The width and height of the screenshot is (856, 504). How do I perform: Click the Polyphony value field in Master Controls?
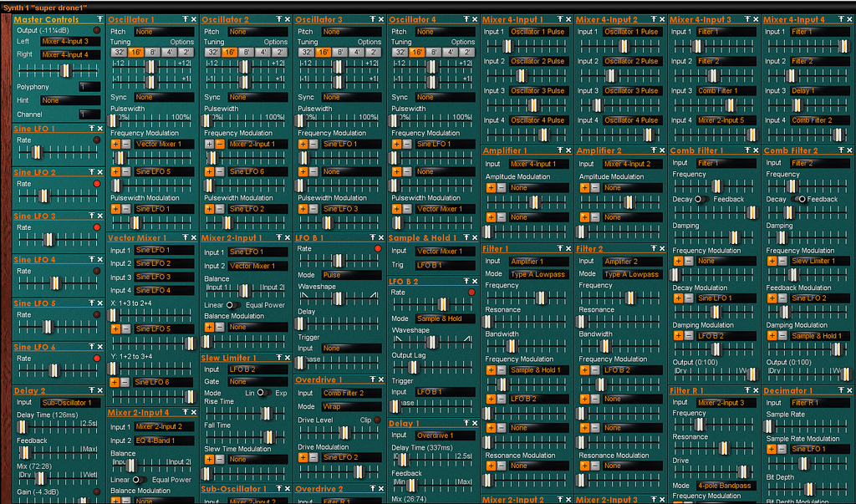pyautogui.click(x=89, y=86)
